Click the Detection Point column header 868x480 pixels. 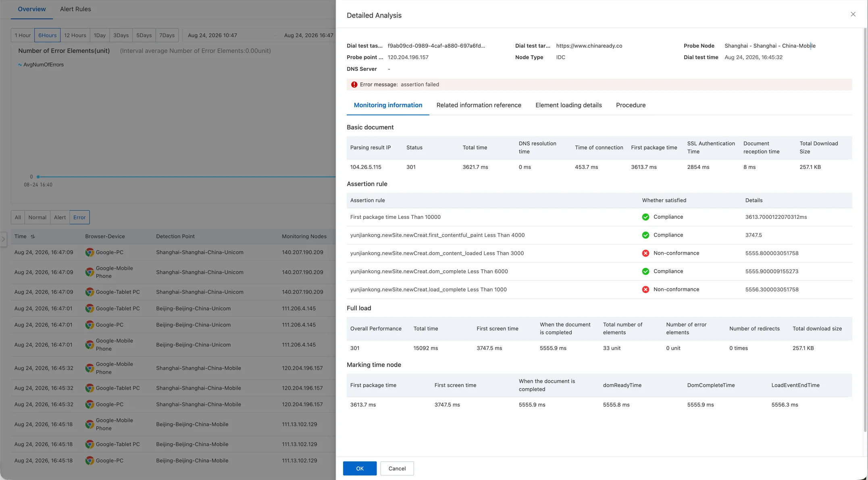(175, 237)
